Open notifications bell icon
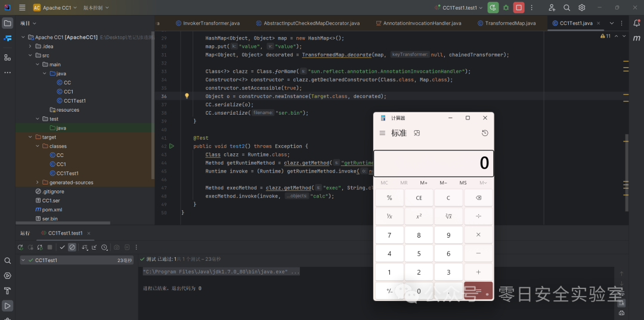 tap(637, 23)
